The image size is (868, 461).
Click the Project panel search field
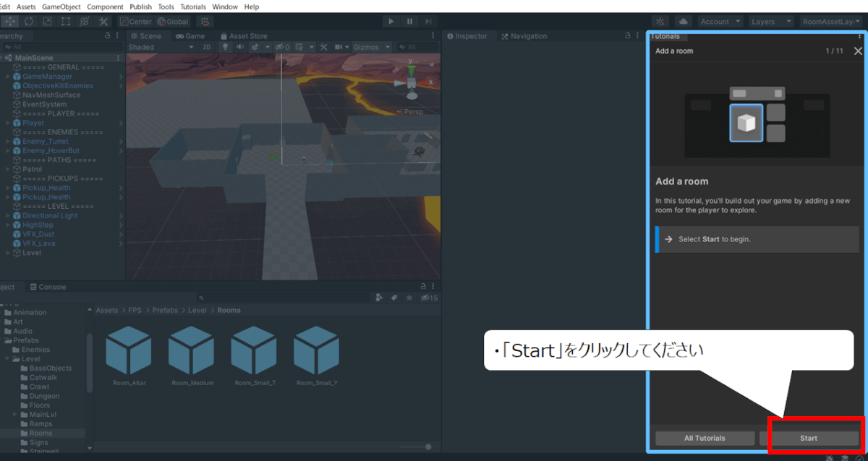click(x=282, y=298)
